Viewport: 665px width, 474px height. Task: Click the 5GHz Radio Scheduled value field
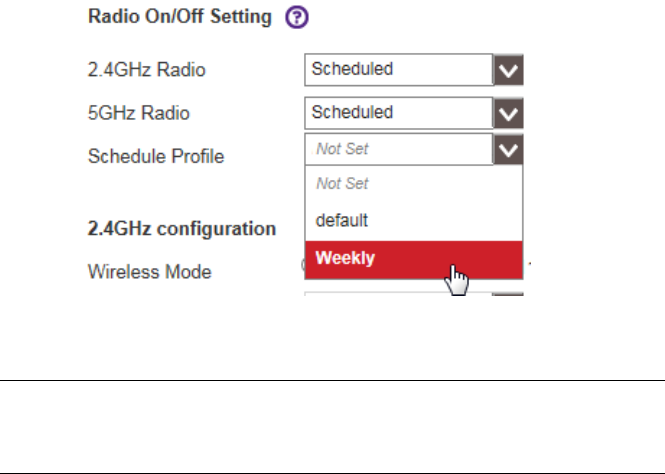click(x=398, y=111)
